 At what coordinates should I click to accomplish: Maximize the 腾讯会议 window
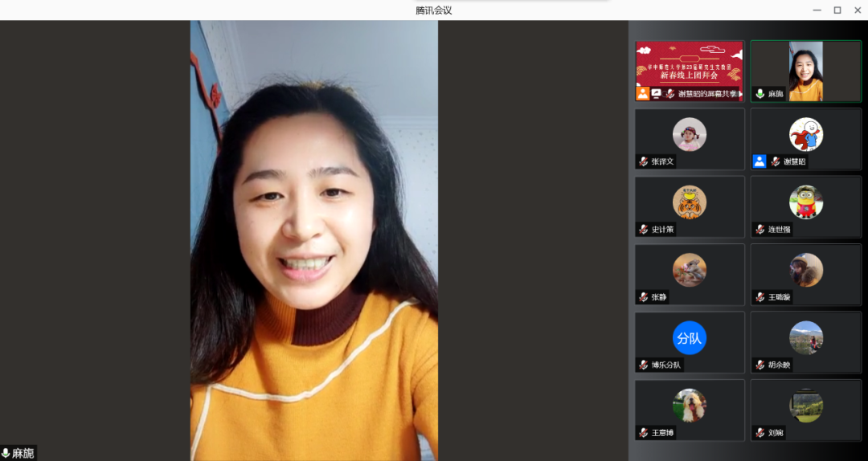tap(837, 10)
